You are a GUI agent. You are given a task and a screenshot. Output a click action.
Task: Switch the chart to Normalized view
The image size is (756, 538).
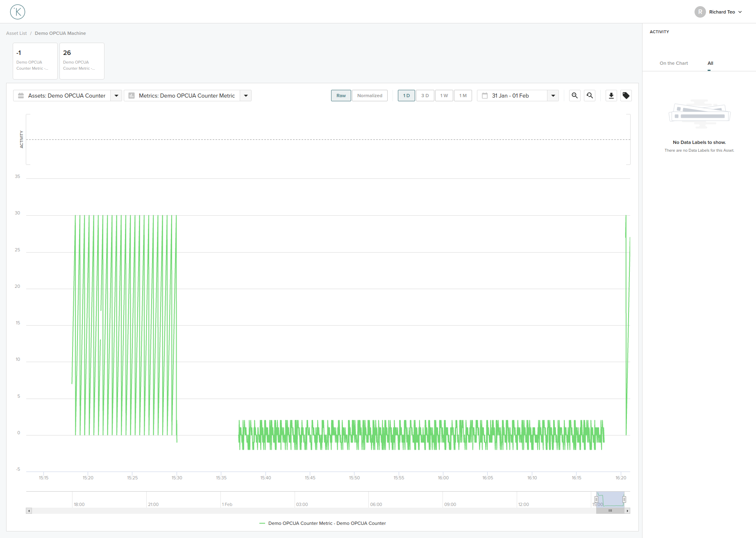pyautogui.click(x=369, y=95)
